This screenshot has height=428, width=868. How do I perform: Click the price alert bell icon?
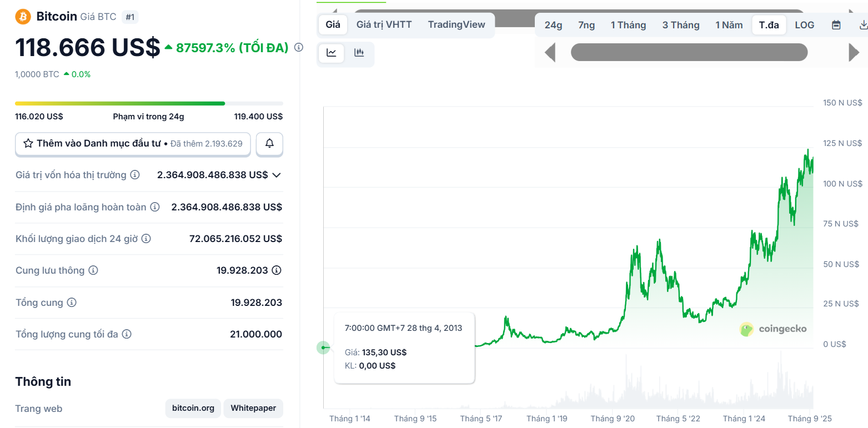[269, 144]
